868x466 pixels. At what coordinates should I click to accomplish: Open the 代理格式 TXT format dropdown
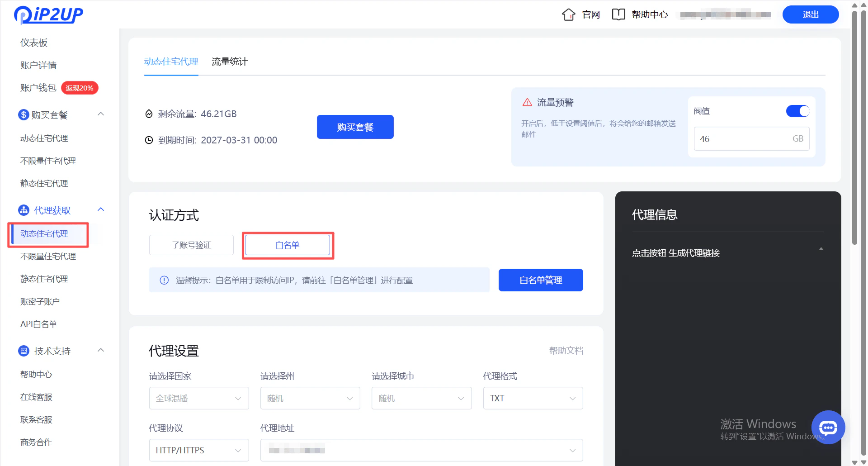(x=533, y=398)
